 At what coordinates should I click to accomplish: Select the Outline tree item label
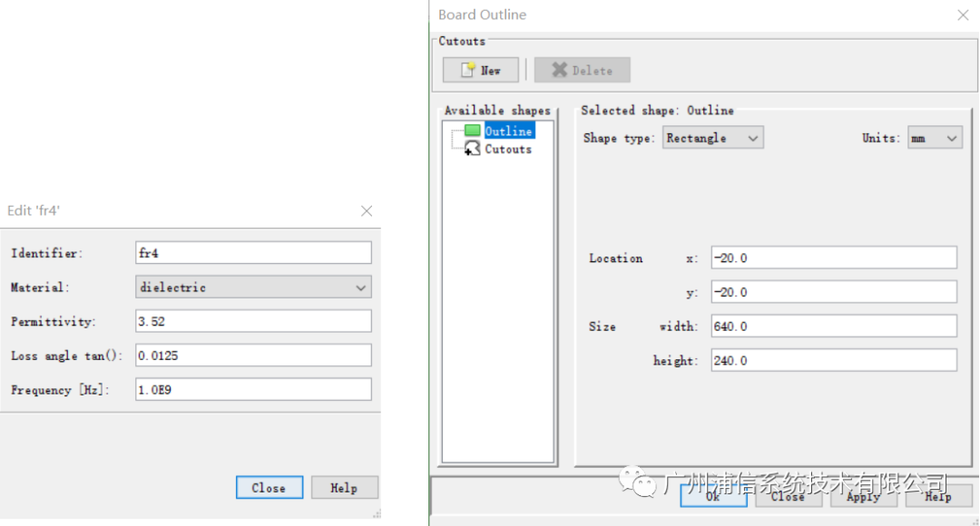point(508,131)
